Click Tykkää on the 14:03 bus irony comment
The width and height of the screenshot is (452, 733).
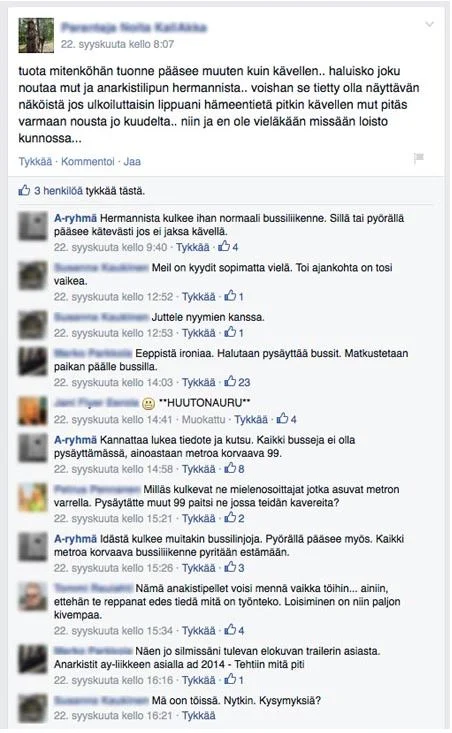tap(199, 382)
